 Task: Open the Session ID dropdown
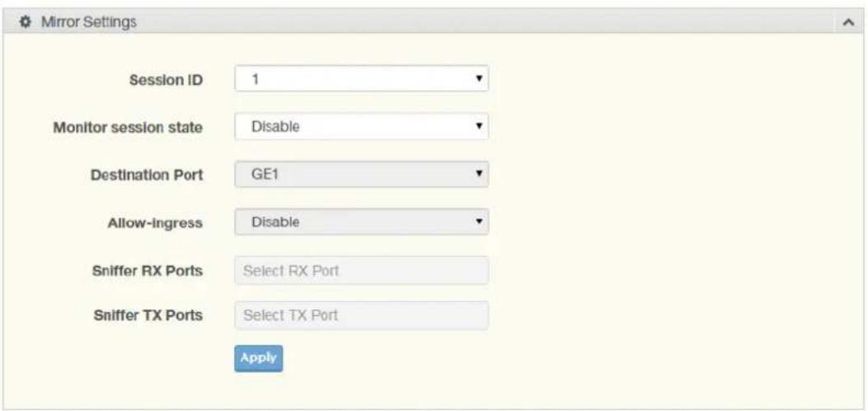tap(362, 78)
